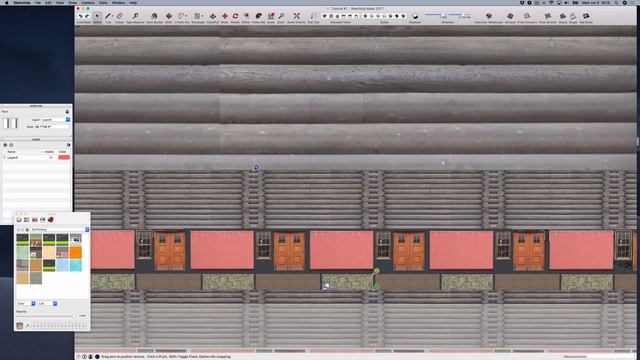640x360 pixels.
Task: Open the File menu
Action: pos(38,2)
